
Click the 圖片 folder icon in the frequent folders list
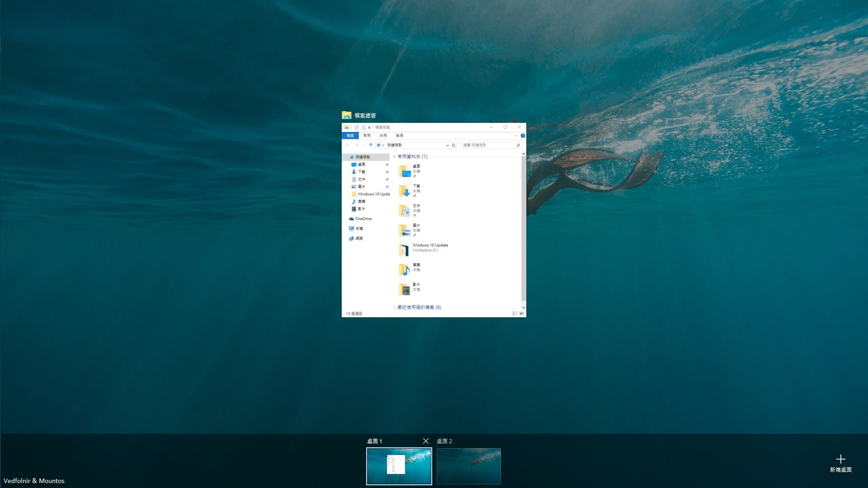pyautogui.click(x=405, y=230)
